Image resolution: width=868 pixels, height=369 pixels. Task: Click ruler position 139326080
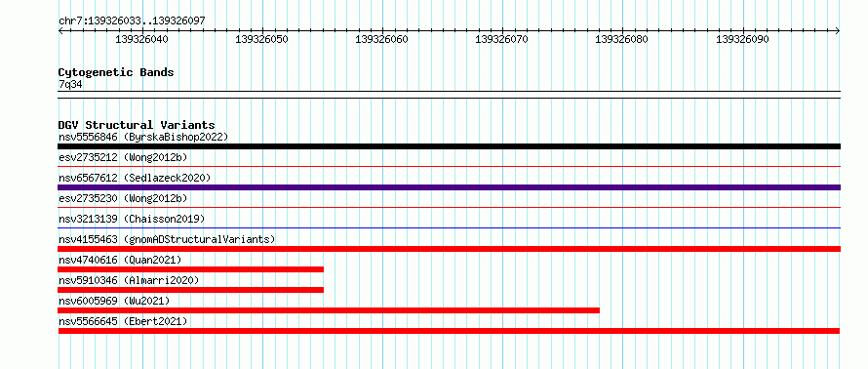coord(621,39)
